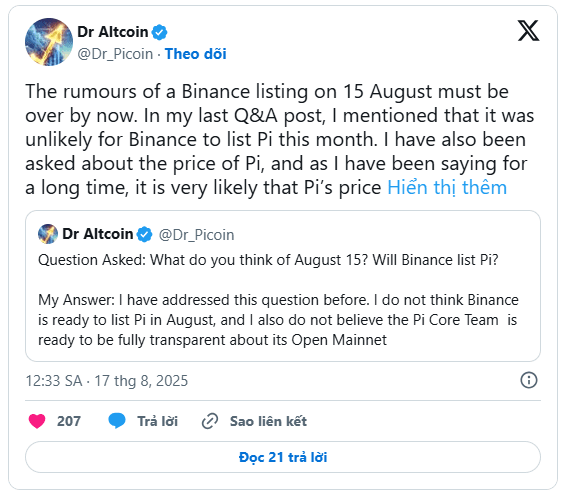This screenshot has height=499, width=566.
Task: Follow via the "Theo dõi" link
Action: 196,54
